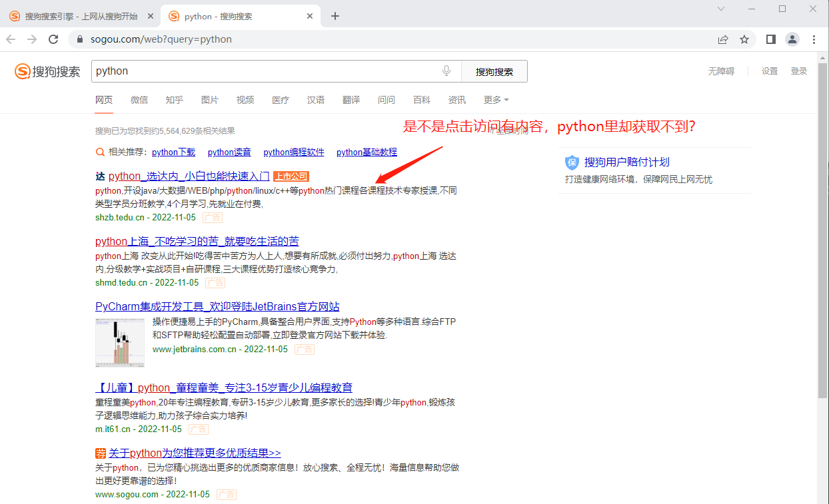Open result python上海_不吃学习的苦

197,241
